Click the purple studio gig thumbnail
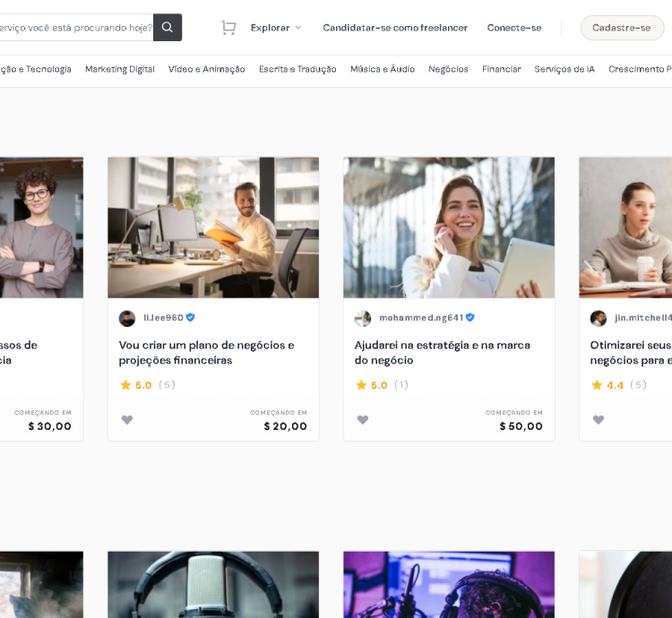This screenshot has height=618, width=672. 449,585
